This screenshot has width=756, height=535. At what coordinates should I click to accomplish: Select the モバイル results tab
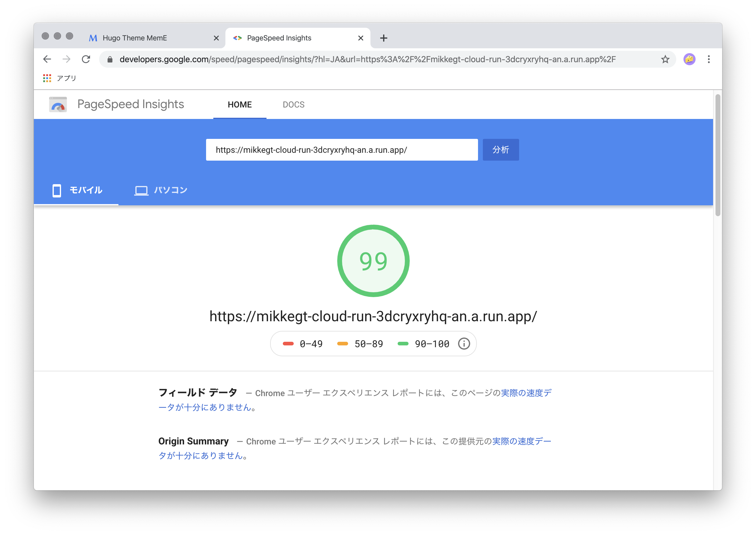[x=77, y=191]
